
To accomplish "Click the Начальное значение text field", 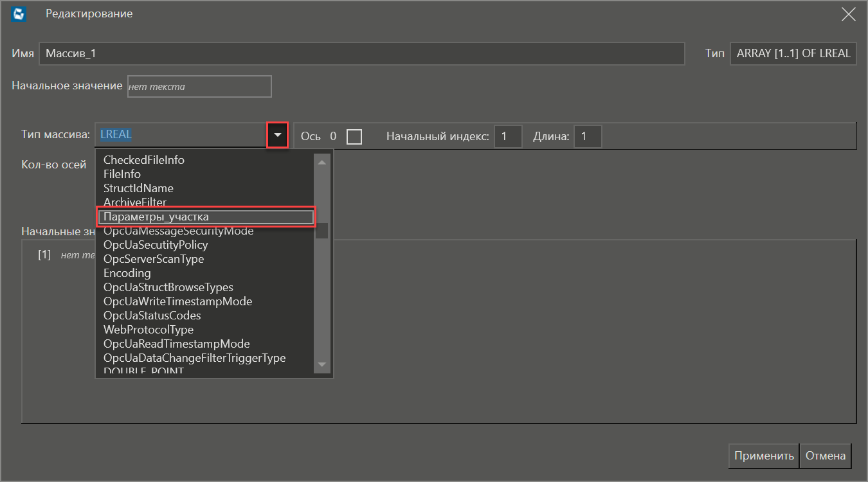I will point(199,86).
